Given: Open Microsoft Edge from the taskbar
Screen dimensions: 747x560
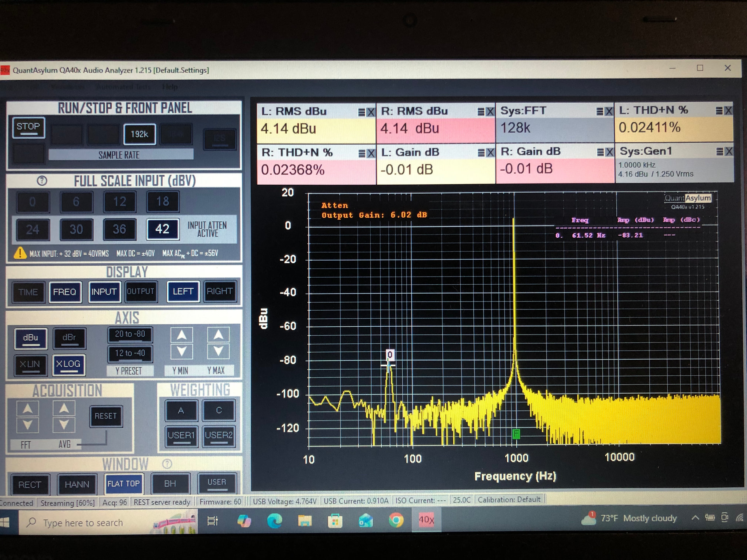Looking at the screenshot, I should click(274, 520).
